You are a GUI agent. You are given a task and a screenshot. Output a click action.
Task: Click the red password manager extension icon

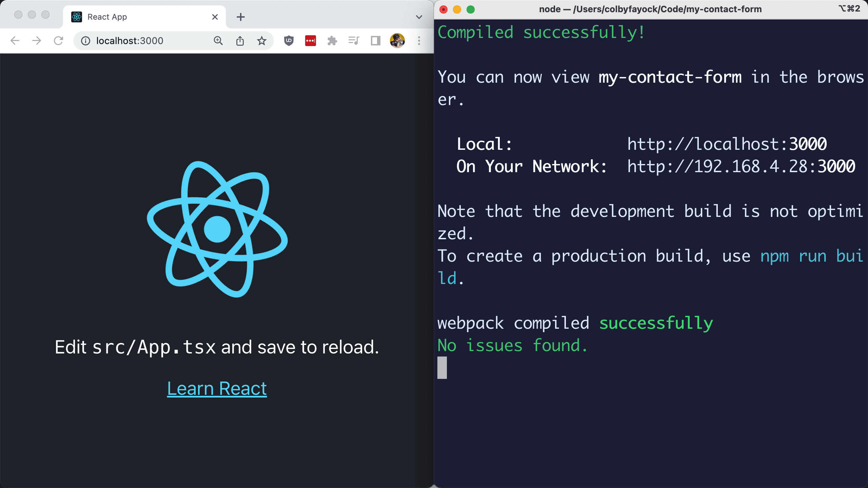tap(310, 41)
